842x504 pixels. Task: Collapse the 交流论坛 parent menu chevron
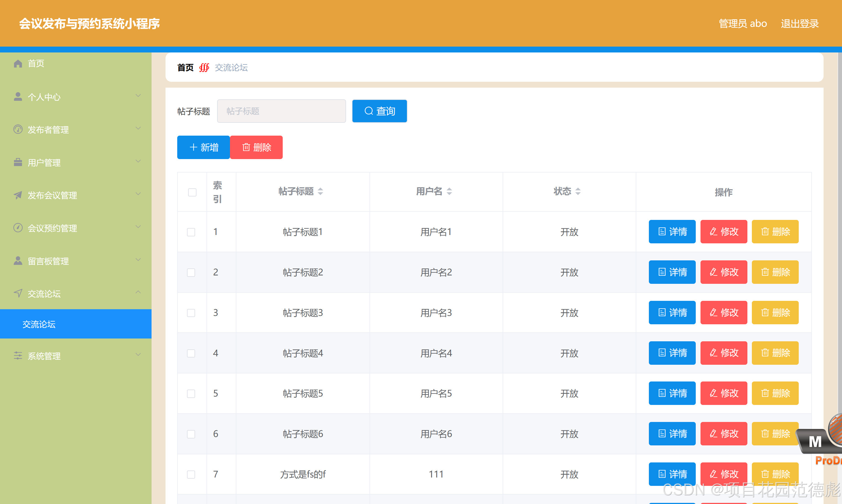coord(138,292)
